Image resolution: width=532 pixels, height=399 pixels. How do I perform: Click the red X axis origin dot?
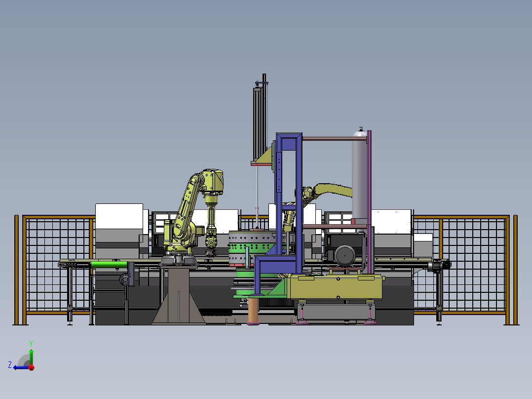point(32,367)
